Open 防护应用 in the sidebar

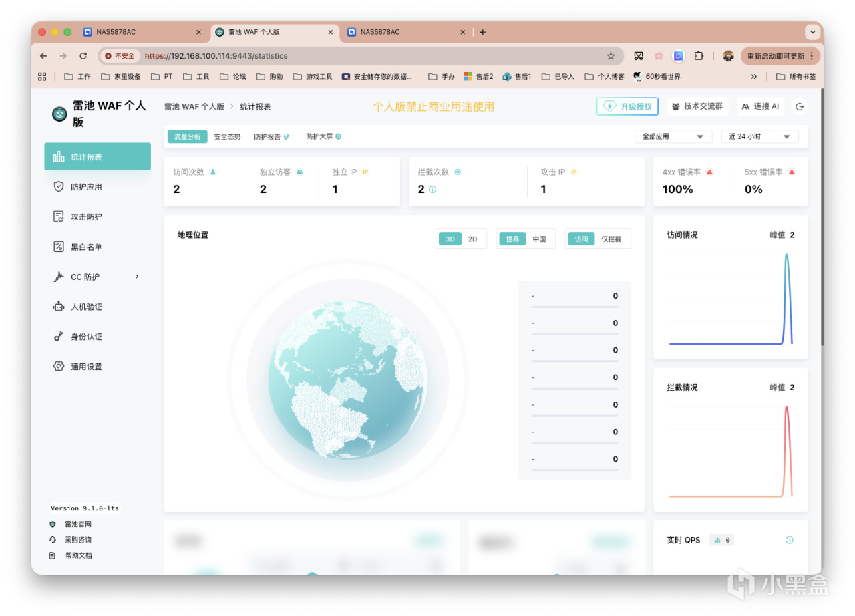point(98,187)
